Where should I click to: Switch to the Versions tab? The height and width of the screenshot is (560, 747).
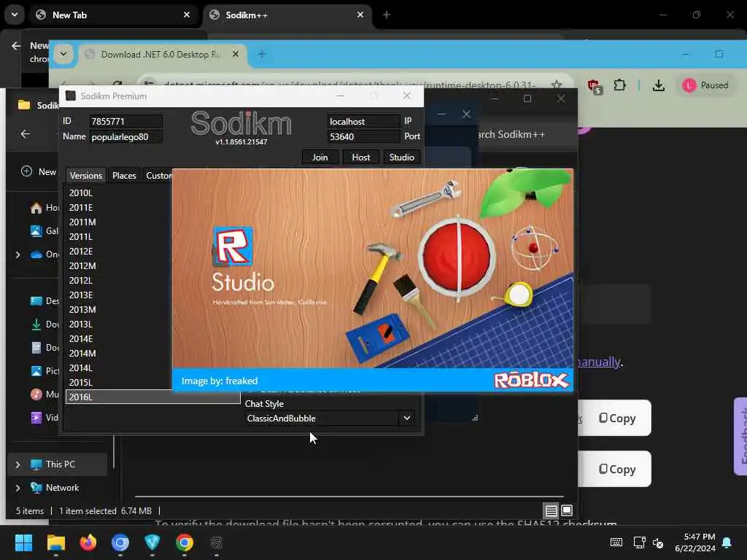point(86,175)
